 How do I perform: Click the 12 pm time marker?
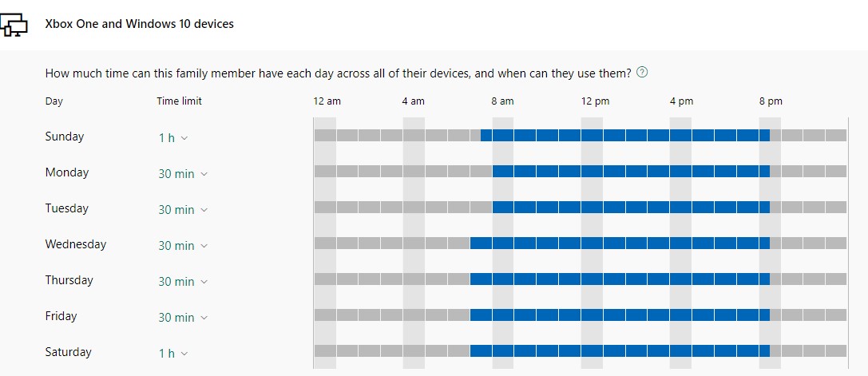click(x=595, y=101)
